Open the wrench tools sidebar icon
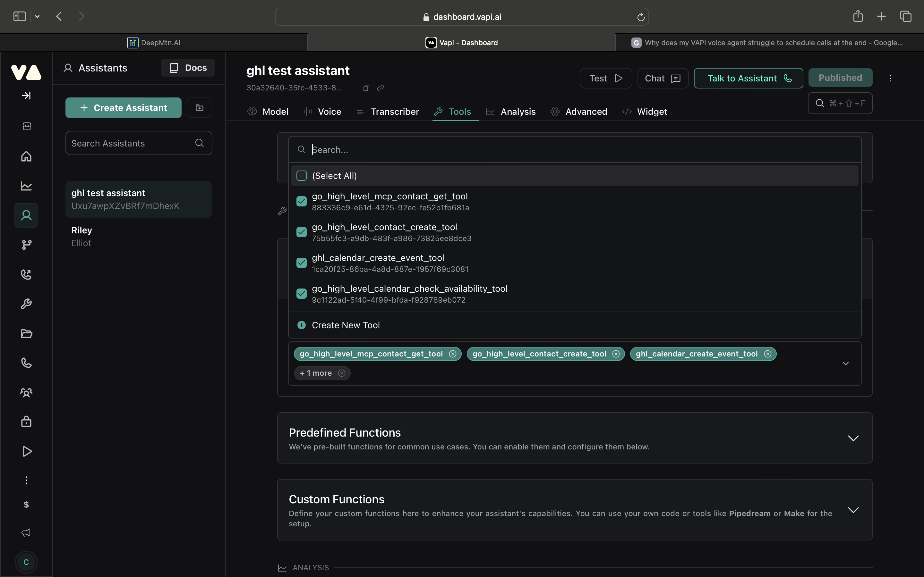The height and width of the screenshot is (577, 924). (26, 304)
